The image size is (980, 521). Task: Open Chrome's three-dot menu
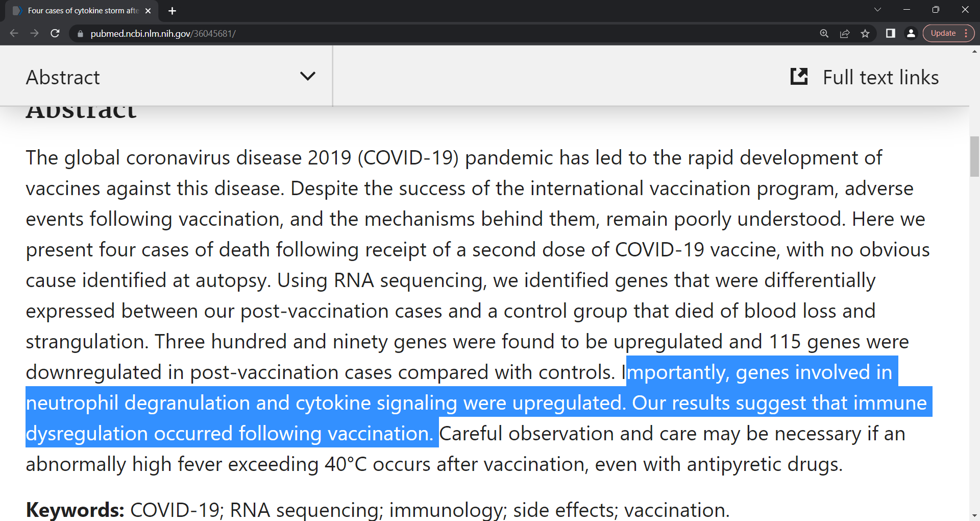(x=966, y=33)
